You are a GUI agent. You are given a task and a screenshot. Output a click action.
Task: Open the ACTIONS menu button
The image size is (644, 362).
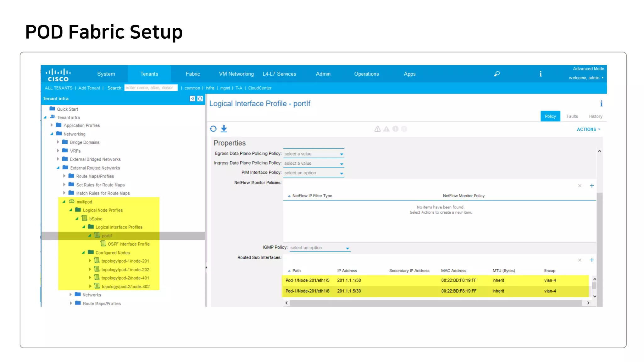[588, 129]
